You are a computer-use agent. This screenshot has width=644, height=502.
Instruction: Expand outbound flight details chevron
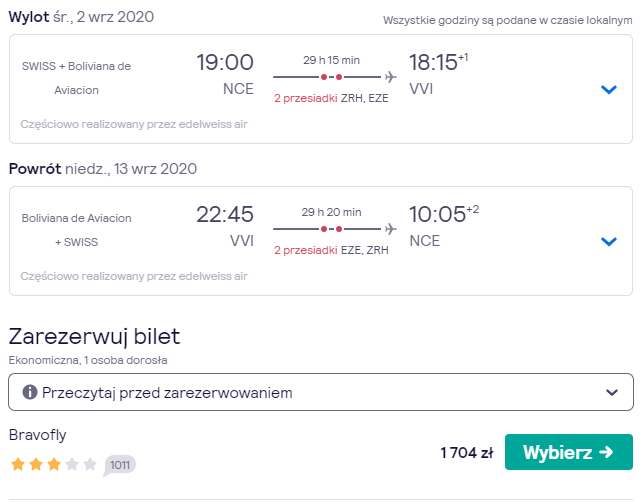609,89
